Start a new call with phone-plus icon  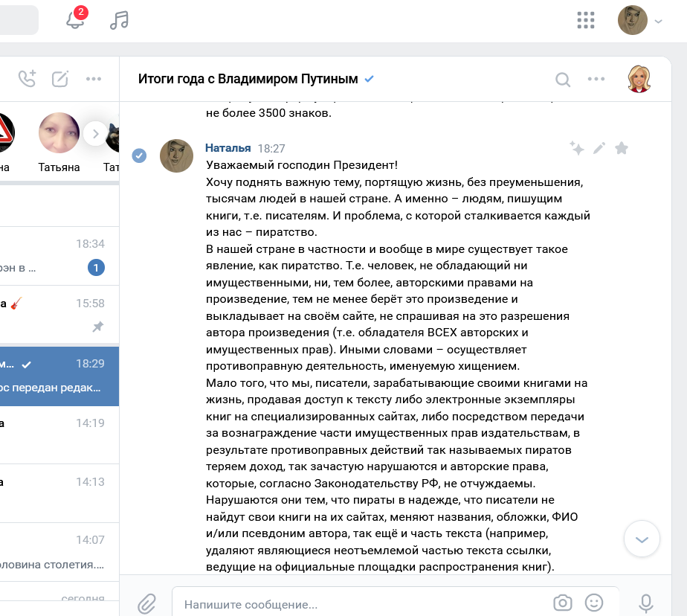(x=28, y=79)
